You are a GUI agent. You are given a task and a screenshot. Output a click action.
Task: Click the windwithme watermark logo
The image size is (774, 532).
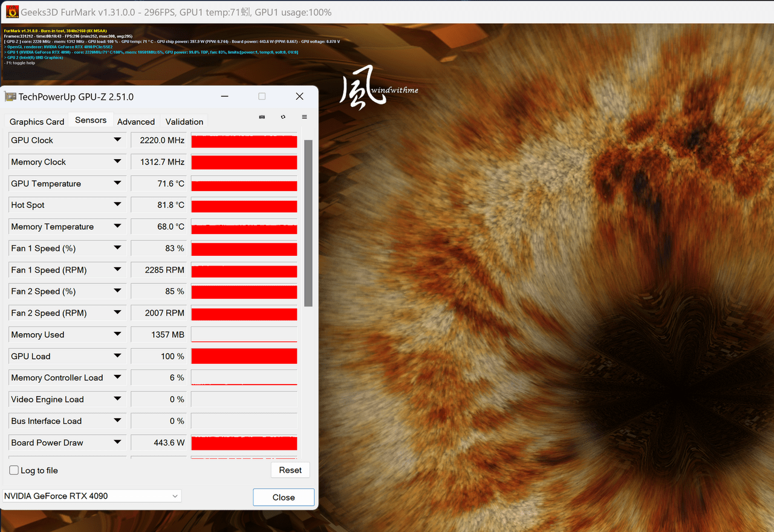click(379, 91)
